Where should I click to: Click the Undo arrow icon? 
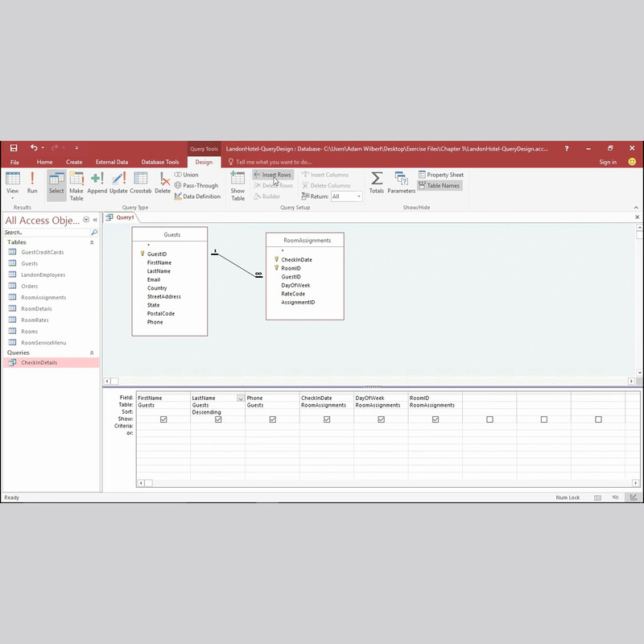[34, 148]
